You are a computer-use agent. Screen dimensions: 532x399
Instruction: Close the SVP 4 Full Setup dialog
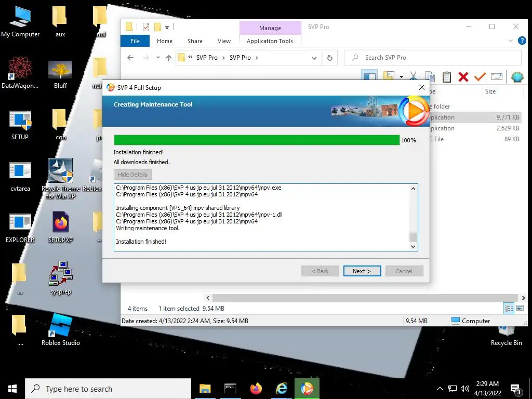422,87
